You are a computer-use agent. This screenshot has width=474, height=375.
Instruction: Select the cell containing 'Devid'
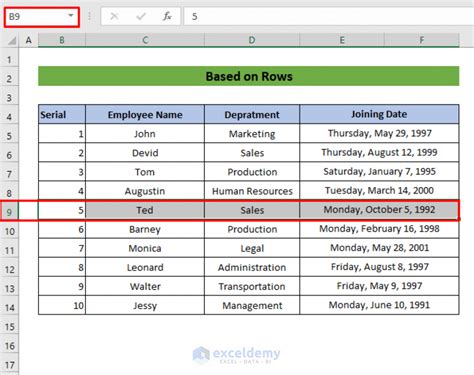pos(145,153)
